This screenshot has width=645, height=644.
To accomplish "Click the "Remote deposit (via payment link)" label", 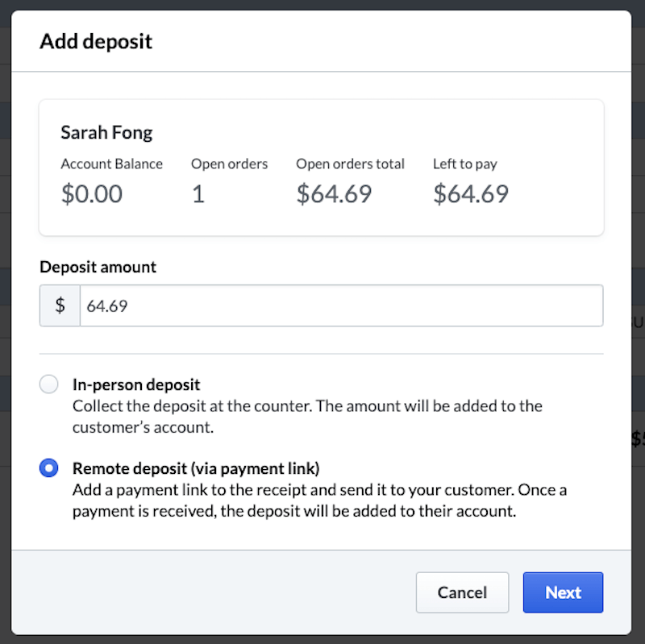I will click(197, 467).
